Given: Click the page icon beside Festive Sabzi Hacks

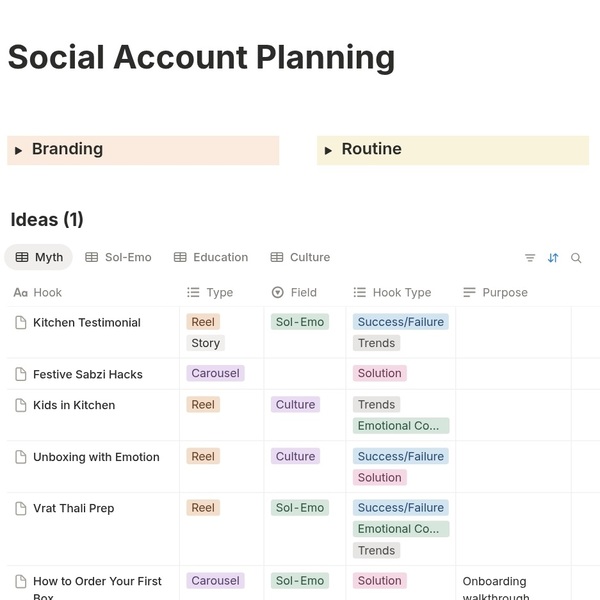Looking at the screenshot, I should click(20, 374).
